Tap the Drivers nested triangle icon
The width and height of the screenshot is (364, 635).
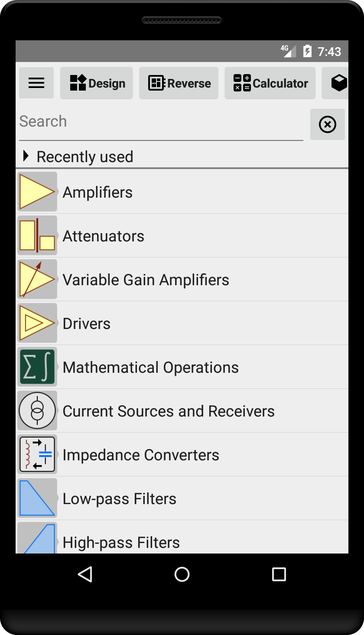(37, 323)
